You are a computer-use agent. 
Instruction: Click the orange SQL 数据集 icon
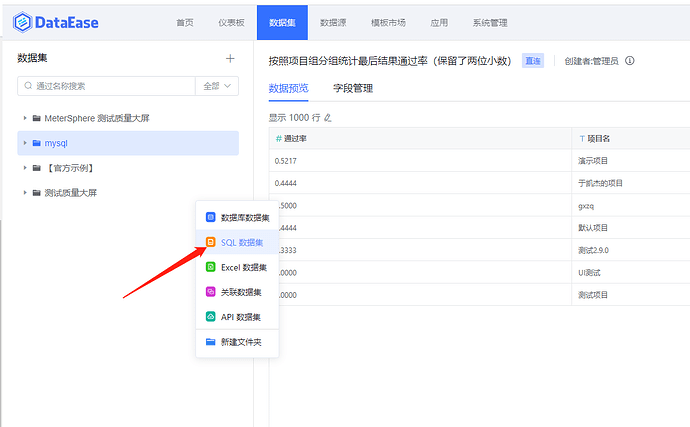(211, 242)
